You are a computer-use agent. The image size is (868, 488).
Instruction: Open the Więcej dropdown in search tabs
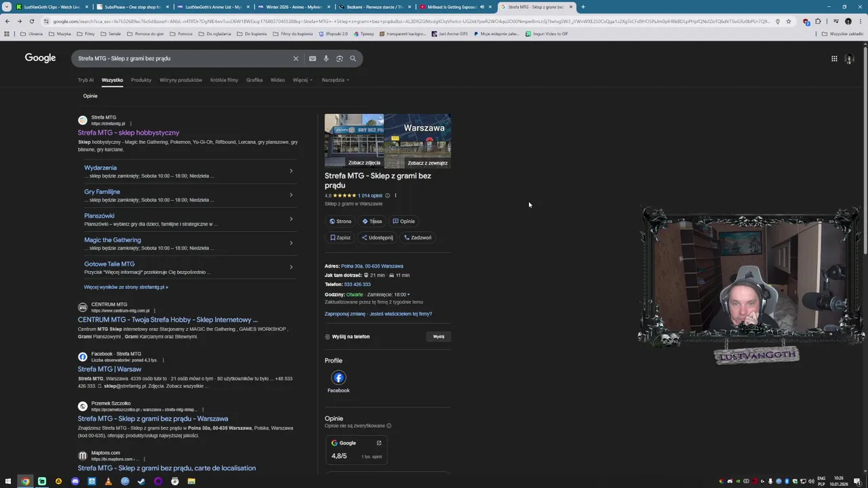click(x=302, y=80)
